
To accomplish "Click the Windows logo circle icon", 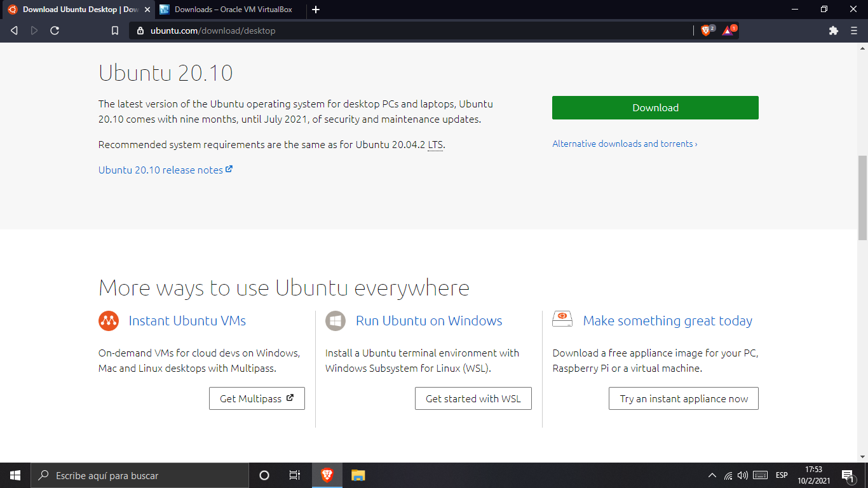I will point(336,321).
